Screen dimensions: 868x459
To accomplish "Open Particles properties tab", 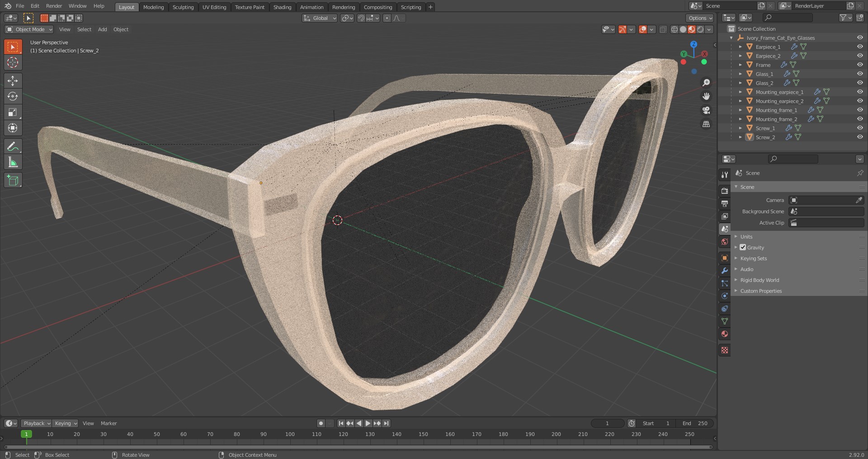I will (x=725, y=283).
